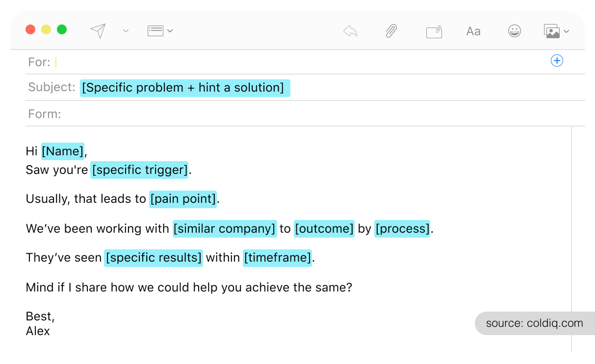Click the source: coldiq.com label
Screen dimensions: 595x364
pos(534,323)
